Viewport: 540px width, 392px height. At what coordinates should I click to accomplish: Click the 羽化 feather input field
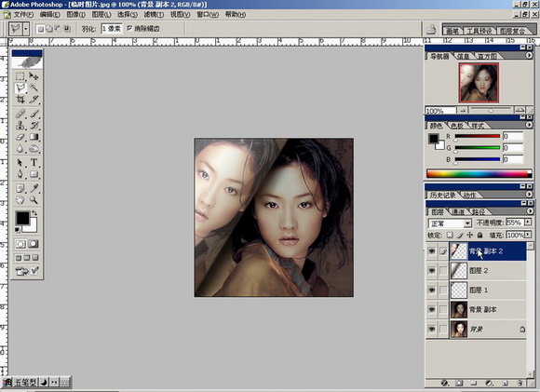pos(112,29)
